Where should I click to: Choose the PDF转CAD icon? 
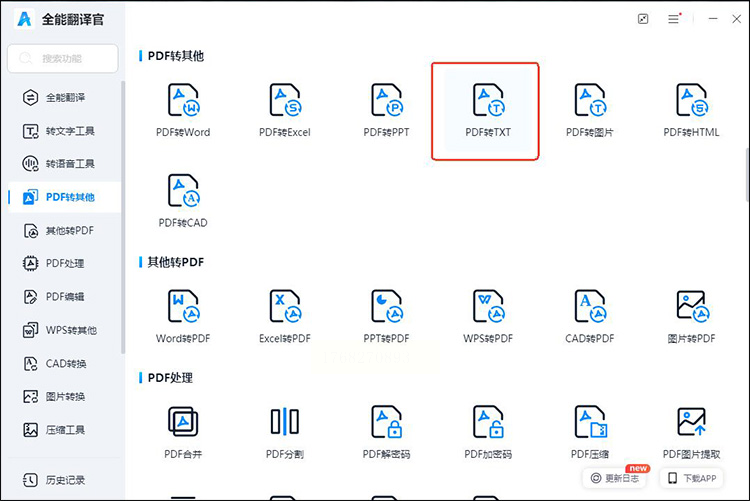click(x=184, y=190)
